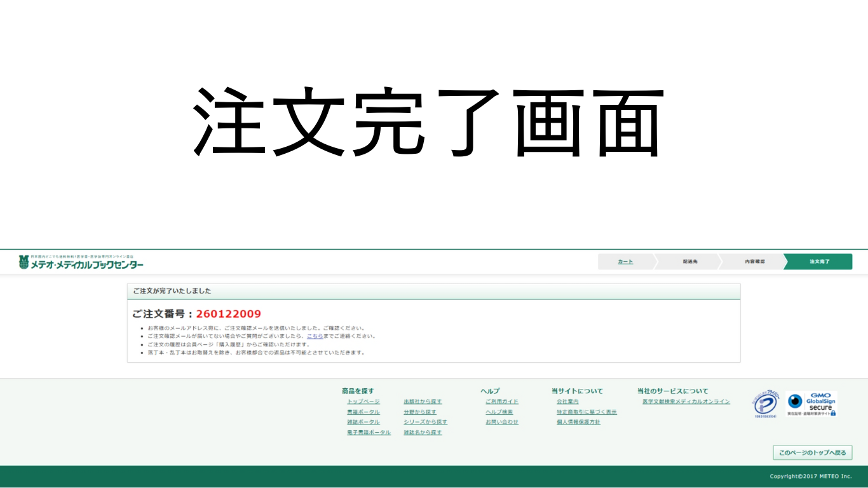Screen dimensions: 868x488
Task: Click 出版社から探す link
Action: click(x=423, y=402)
